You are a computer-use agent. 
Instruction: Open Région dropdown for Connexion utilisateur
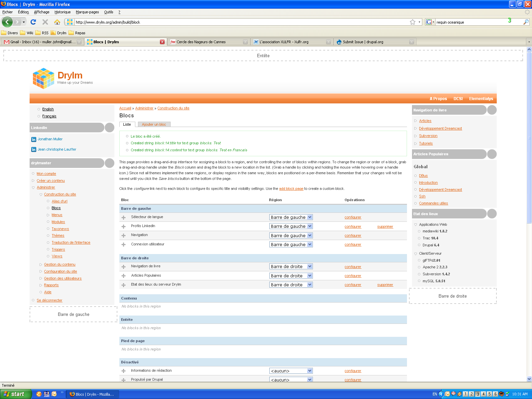pyautogui.click(x=291, y=244)
